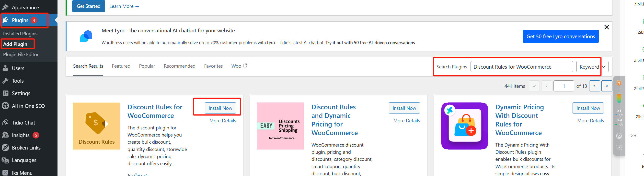Open the Easy Discounts Pricing Shipping thumbnail
Screen dimensions: 644x176
point(280,126)
